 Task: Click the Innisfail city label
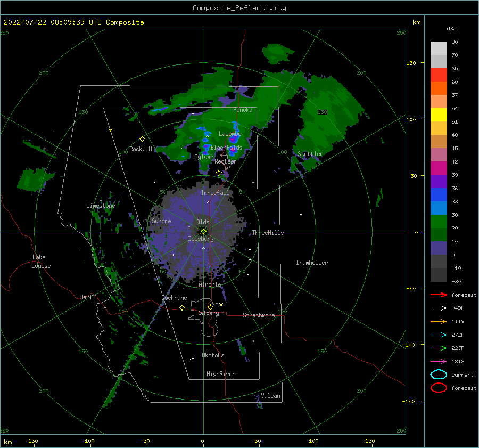(x=215, y=193)
